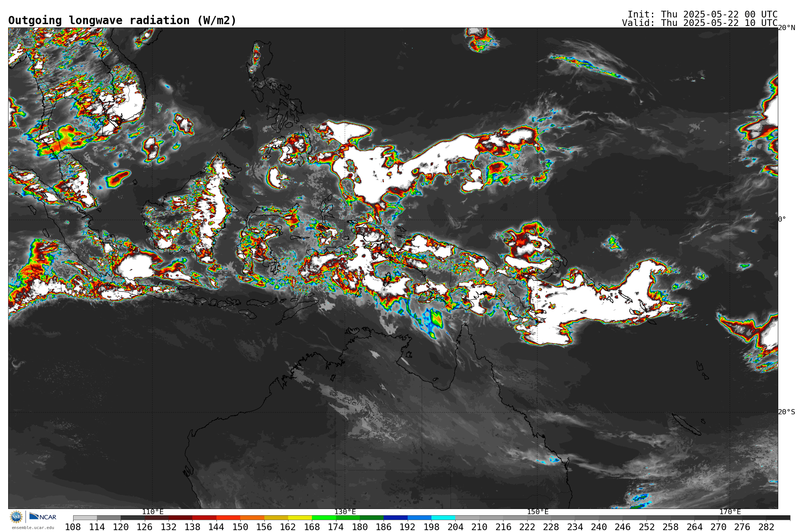Click the colorbar tick label 132
This screenshot has height=532, width=802.
[169, 527]
